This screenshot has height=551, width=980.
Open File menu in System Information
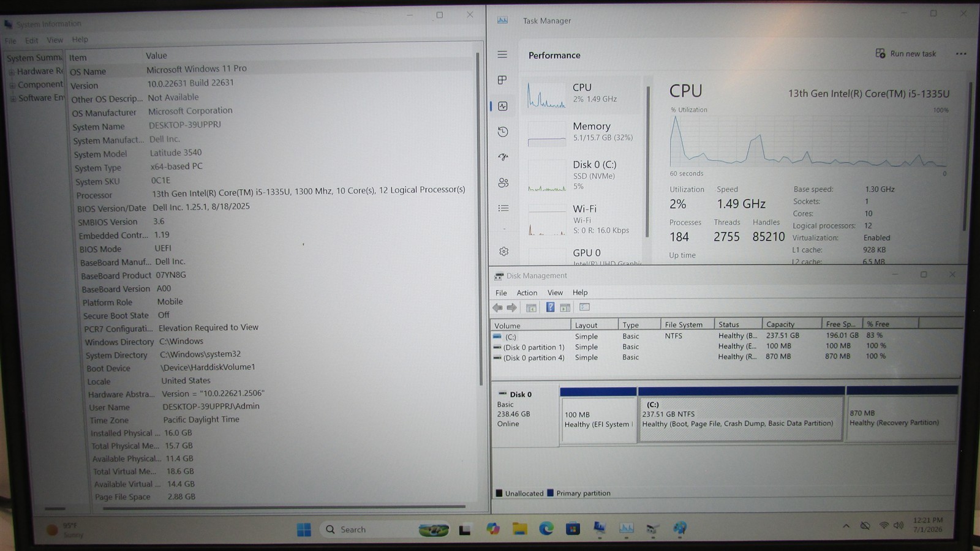tap(10, 41)
